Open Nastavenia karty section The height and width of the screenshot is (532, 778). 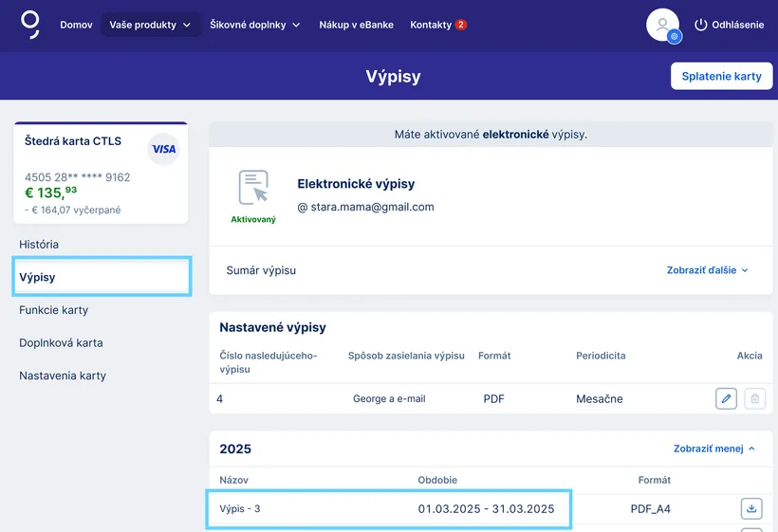tap(63, 376)
